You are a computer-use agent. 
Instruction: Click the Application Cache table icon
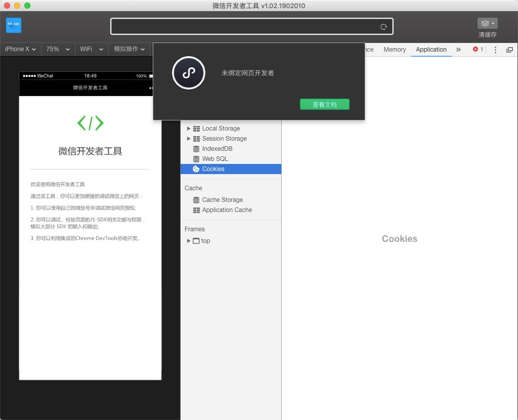(196, 210)
